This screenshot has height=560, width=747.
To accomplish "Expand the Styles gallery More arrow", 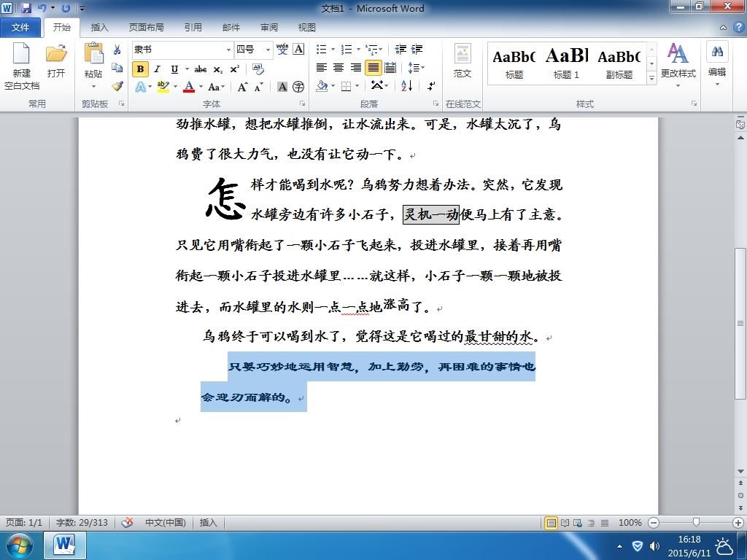I will coord(651,78).
